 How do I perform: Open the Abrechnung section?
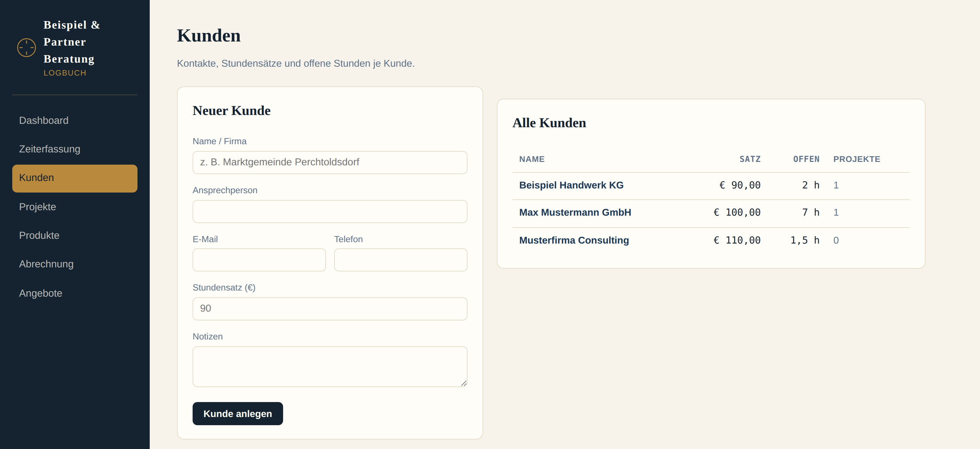(x=75, y=264)
